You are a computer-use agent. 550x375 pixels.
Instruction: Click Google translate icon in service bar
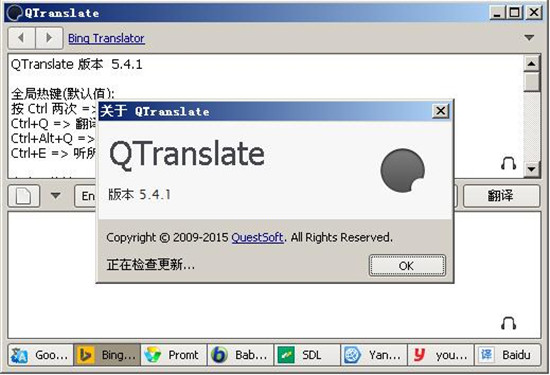pos(19,355)
